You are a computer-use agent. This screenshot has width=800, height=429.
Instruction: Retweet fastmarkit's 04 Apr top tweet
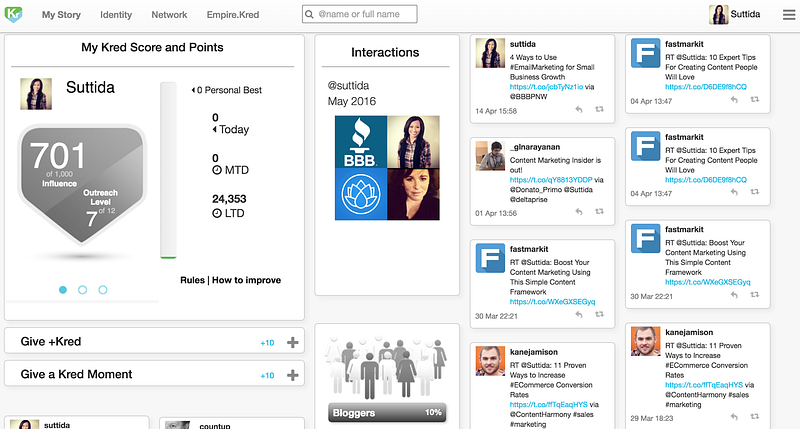coord(755,99)
